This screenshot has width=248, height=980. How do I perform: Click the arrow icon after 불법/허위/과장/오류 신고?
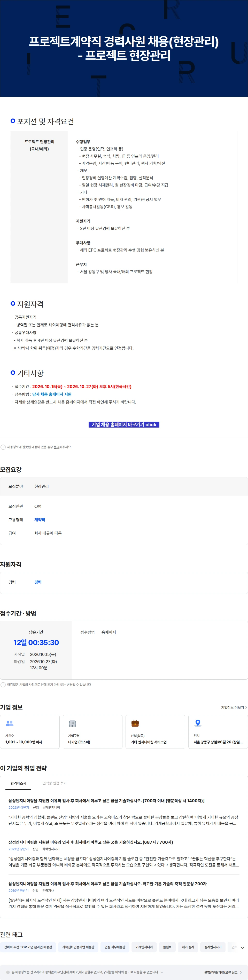(241, 972)
